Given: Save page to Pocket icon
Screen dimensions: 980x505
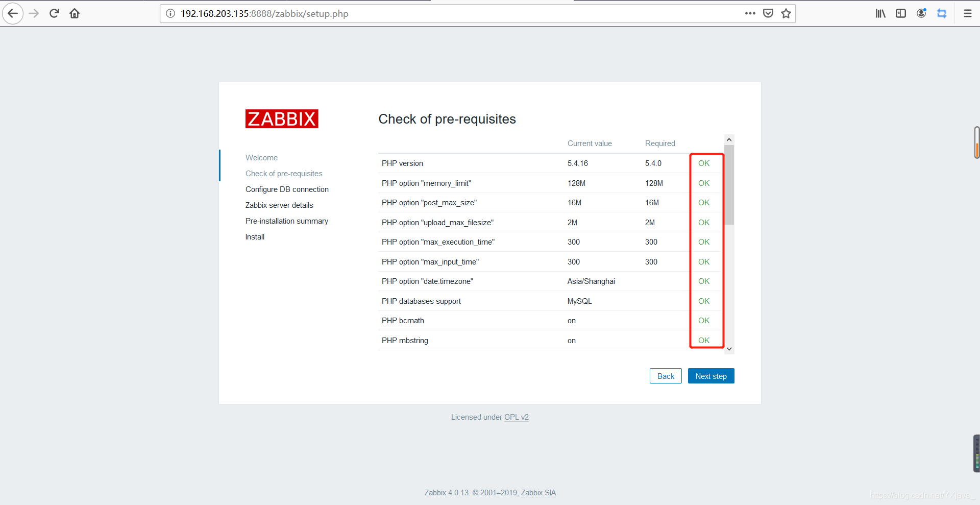Looking at the screenshot, I should (768, 13).
